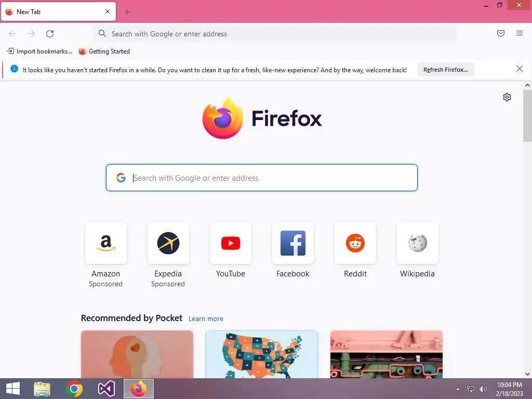Open the Amazon shortcut tile
Screen dimensions: 532x399
[x=106, y=243]
